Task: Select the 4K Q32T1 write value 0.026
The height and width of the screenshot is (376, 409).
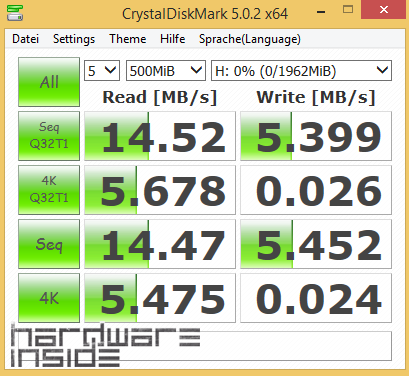Action: (316, 190)
